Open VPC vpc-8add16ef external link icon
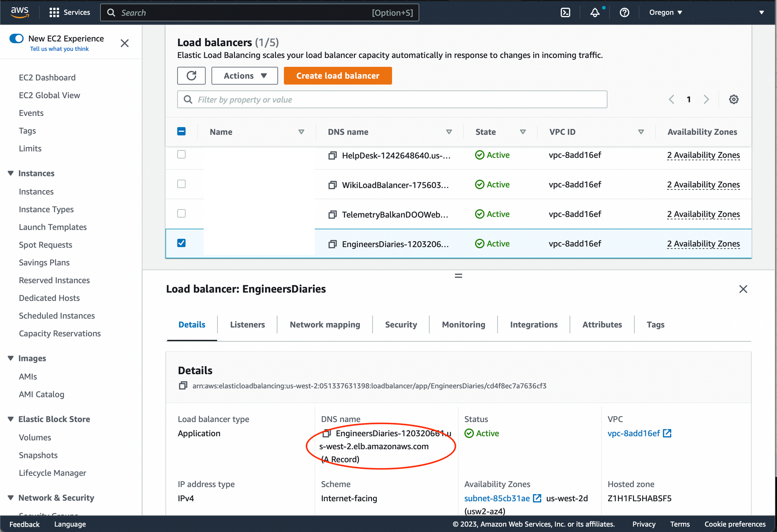The width and height of the screenshot is (777, 532). point(667,433)
